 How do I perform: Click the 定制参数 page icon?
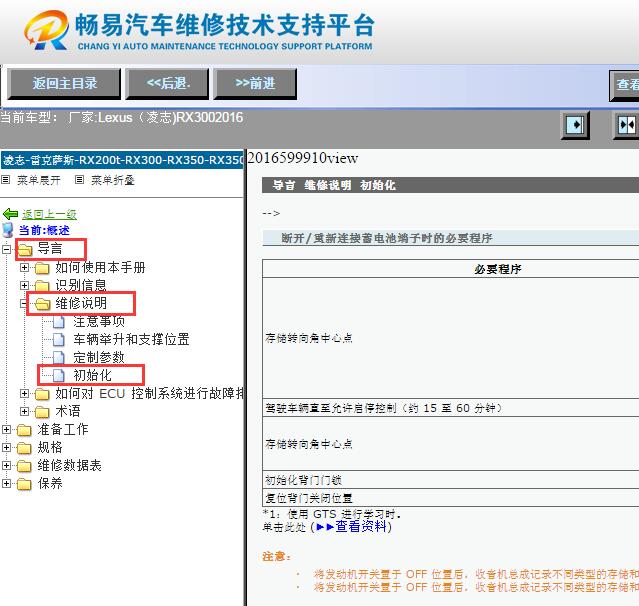[x=59, y=357]
